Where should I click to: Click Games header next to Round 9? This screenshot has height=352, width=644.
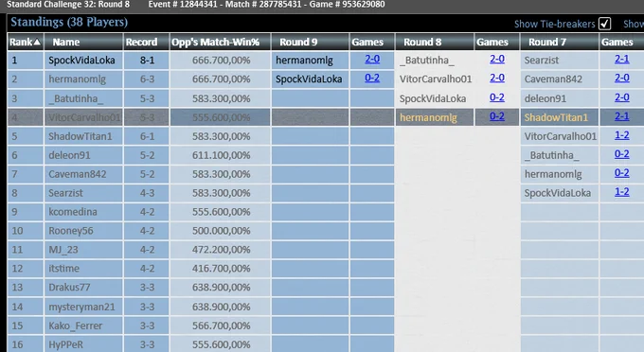[371, 42]
